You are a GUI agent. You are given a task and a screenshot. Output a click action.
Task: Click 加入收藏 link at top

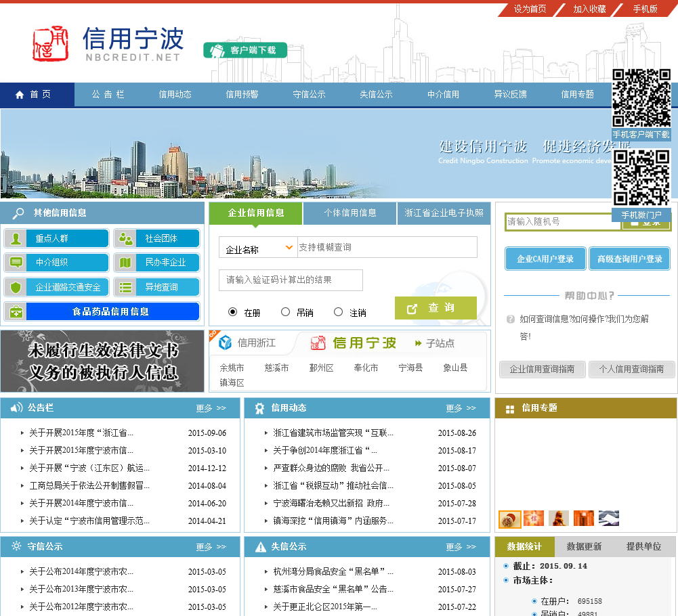click(x=590, y=9)
